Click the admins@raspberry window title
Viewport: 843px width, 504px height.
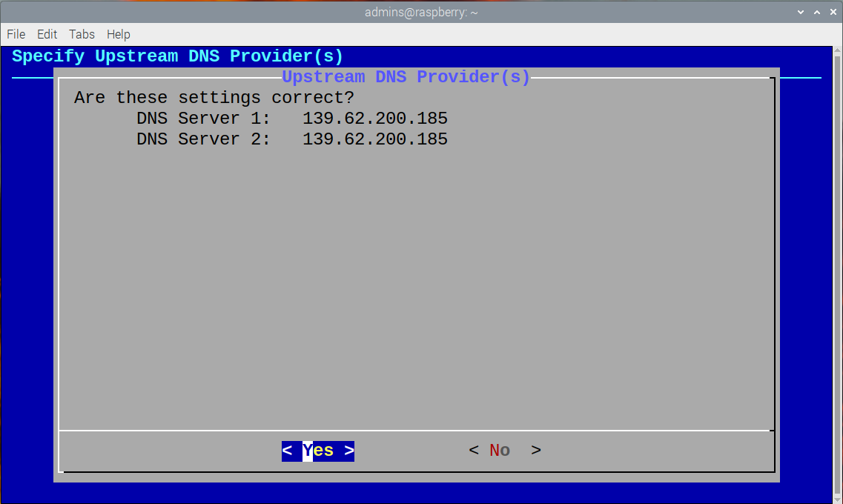coord(421,12)
